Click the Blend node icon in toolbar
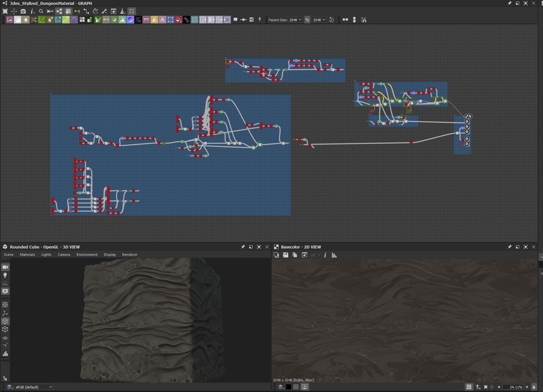 tap(18, 20)
